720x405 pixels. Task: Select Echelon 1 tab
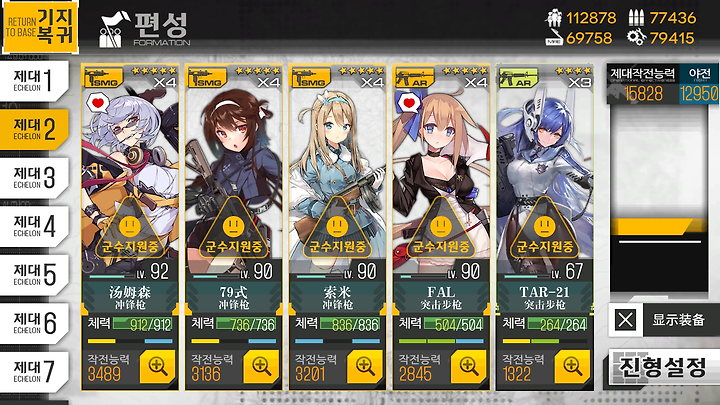(34, 81)
